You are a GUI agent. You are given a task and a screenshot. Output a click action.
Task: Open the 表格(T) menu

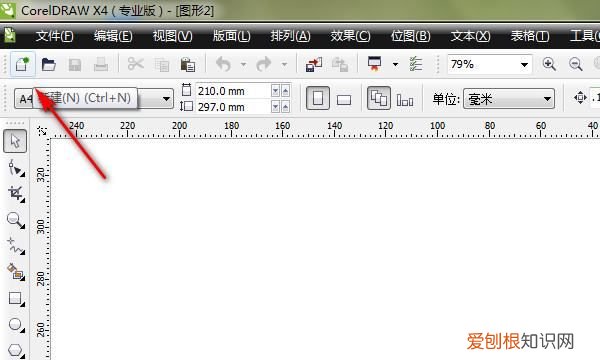pyautogui.click(x=530, y=36)
